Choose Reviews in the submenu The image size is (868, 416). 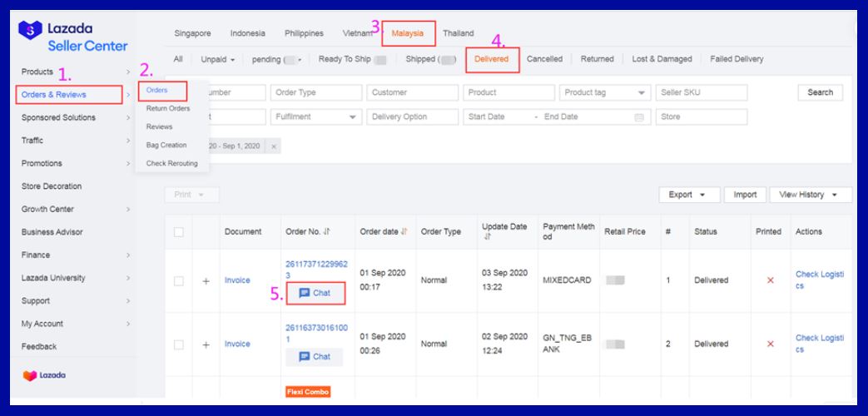160,126
